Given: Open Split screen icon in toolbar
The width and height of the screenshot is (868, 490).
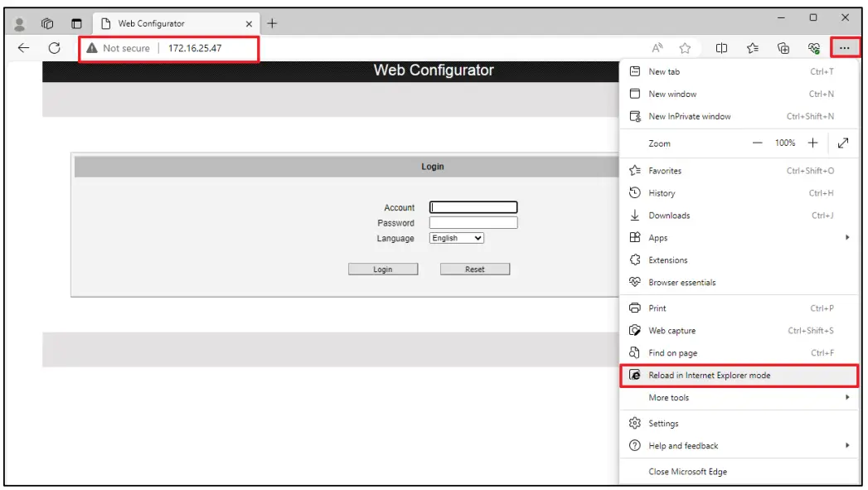Looking at the screenshot, I should coord(721,48).
